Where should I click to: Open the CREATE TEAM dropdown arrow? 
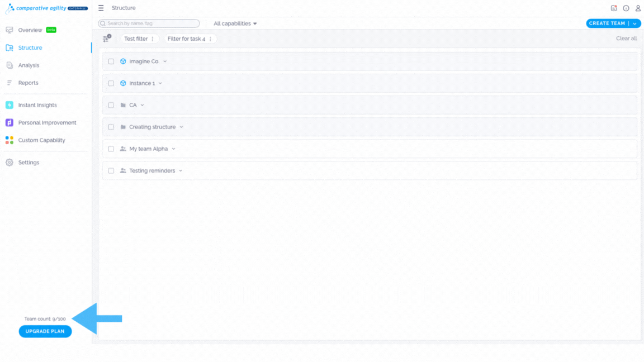pyautogui.click(x=635, y=23)
